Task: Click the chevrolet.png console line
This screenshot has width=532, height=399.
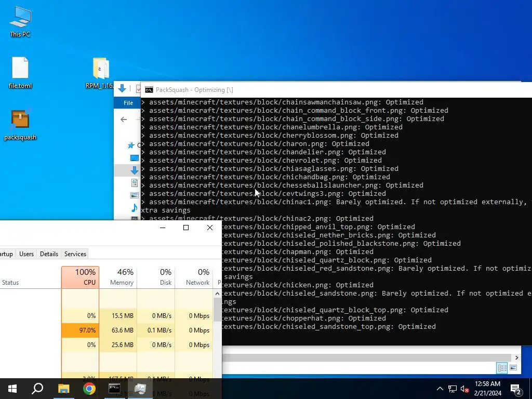Action: pos(261,161)
